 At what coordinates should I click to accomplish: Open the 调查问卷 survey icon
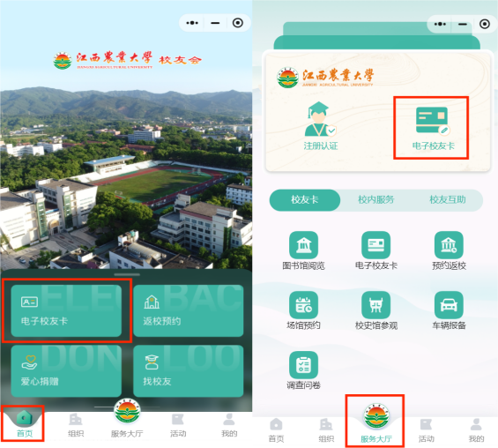point(303,365)
